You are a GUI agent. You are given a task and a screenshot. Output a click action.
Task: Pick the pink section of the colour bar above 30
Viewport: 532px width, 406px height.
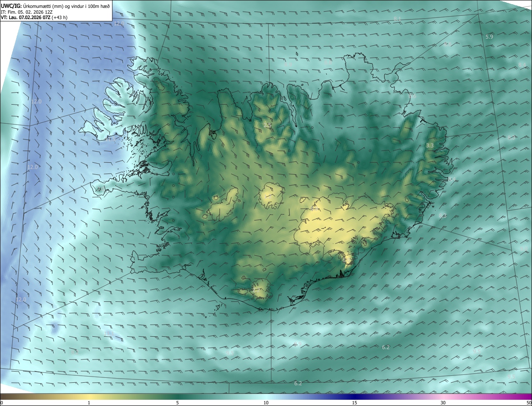pyautogui.click(x=443, y=397)
